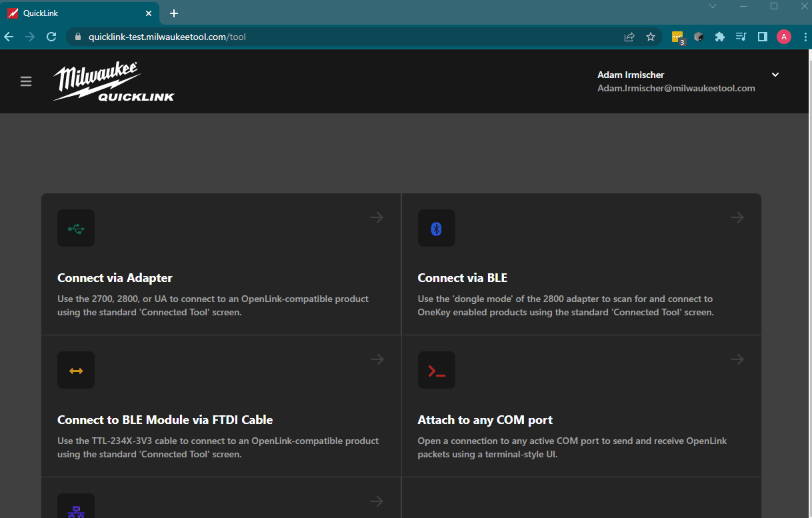Click the site lock security icon
812x518 pixels.
pyautogui.click(x=78, y=37)
